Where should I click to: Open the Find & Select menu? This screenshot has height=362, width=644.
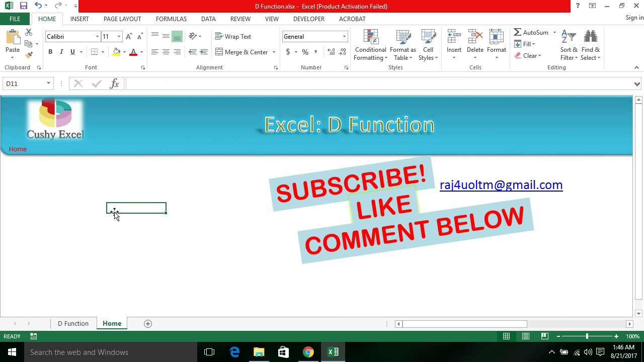(590, 45)
